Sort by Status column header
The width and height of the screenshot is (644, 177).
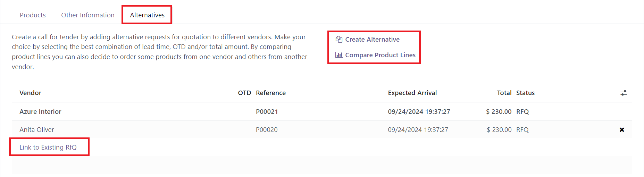pyautogui.click(x=525, y=93)
